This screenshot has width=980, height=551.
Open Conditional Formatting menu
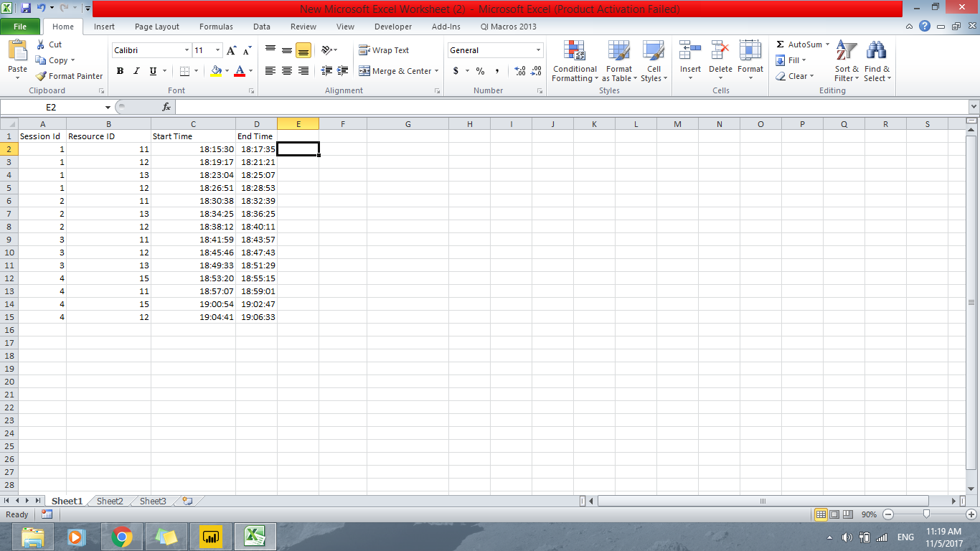coord(575,62)
